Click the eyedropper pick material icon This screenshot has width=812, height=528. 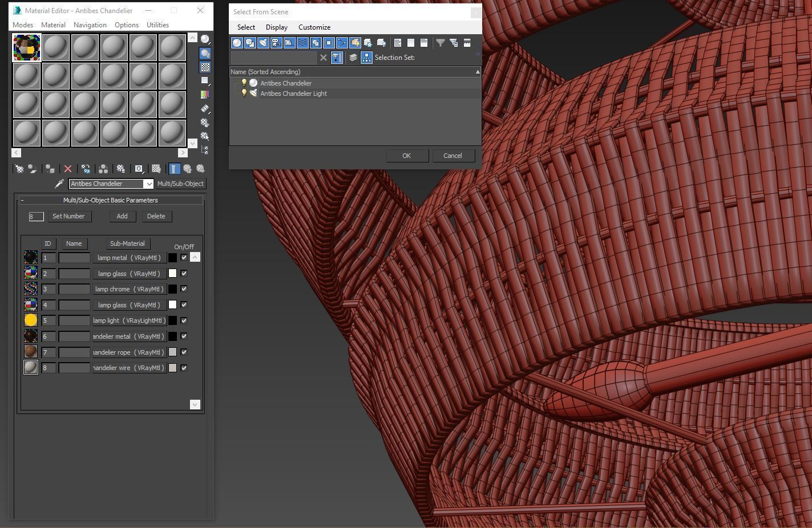(59, 184)
